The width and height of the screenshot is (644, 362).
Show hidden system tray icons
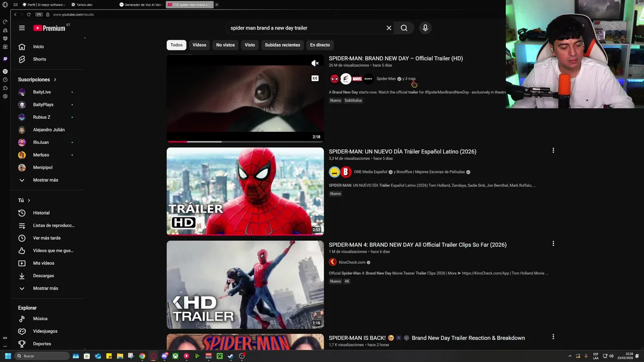(570, 356)
